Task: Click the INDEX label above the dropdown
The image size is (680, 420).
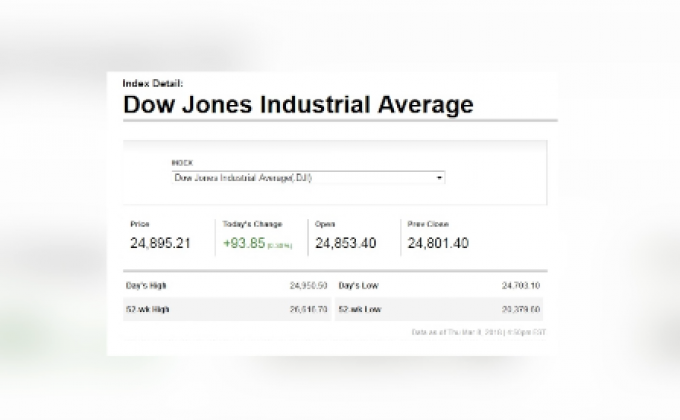Action: (183, 162)
